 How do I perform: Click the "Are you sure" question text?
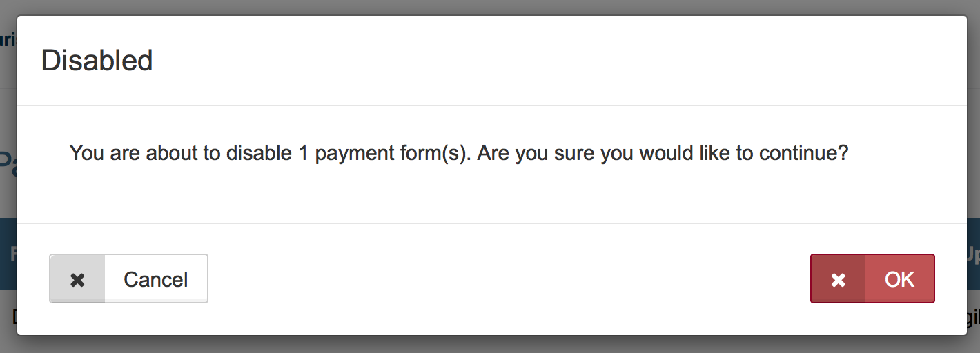663,152
